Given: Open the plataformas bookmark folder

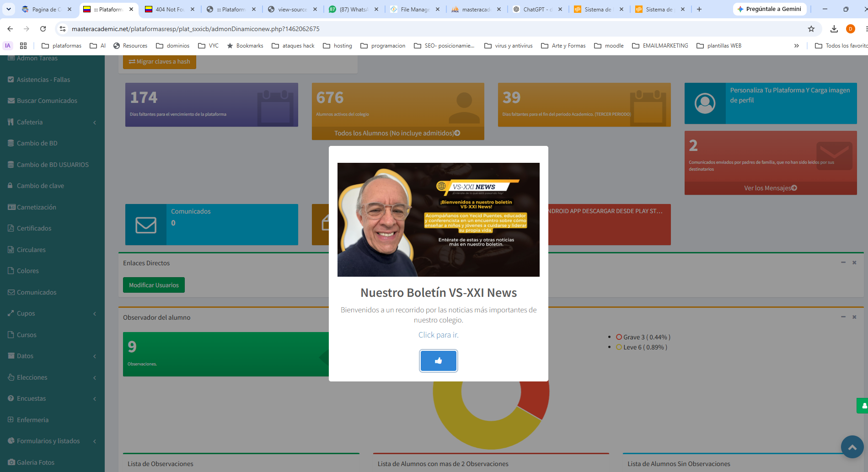Looking at the screenshot, I should (x=62, y=46).
